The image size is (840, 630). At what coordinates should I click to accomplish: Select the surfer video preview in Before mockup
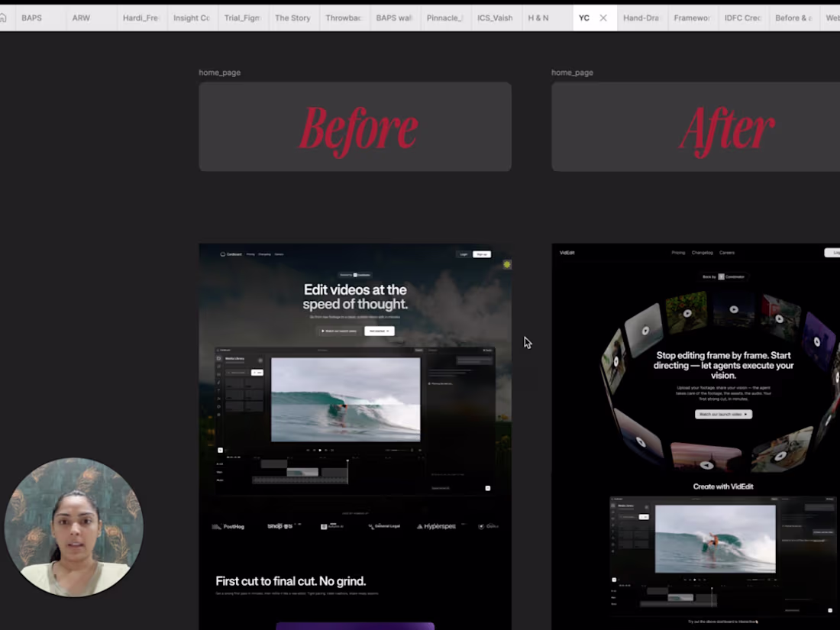(345, 399)
